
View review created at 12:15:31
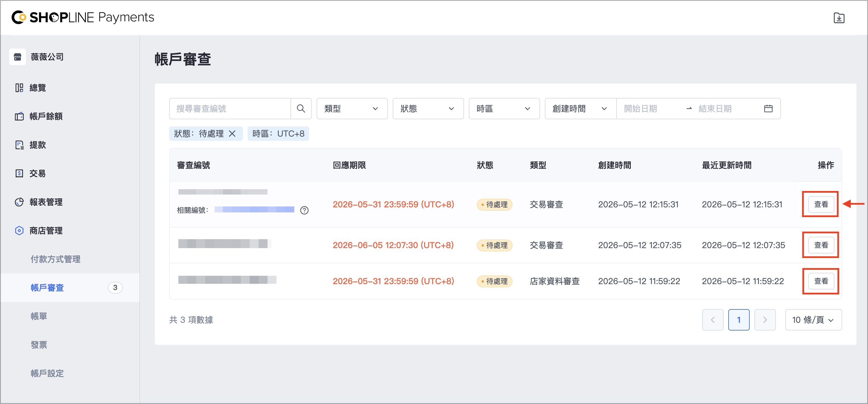(821, 204)
